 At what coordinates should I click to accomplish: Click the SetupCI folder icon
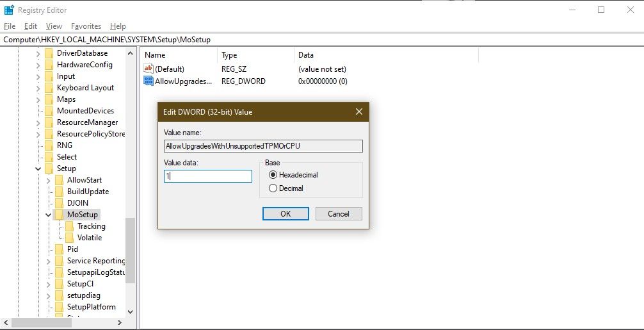click(x=59, y=284)
